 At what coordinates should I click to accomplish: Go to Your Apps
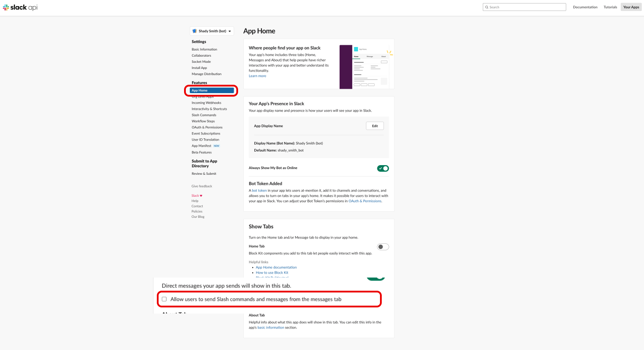pos(631,7)
